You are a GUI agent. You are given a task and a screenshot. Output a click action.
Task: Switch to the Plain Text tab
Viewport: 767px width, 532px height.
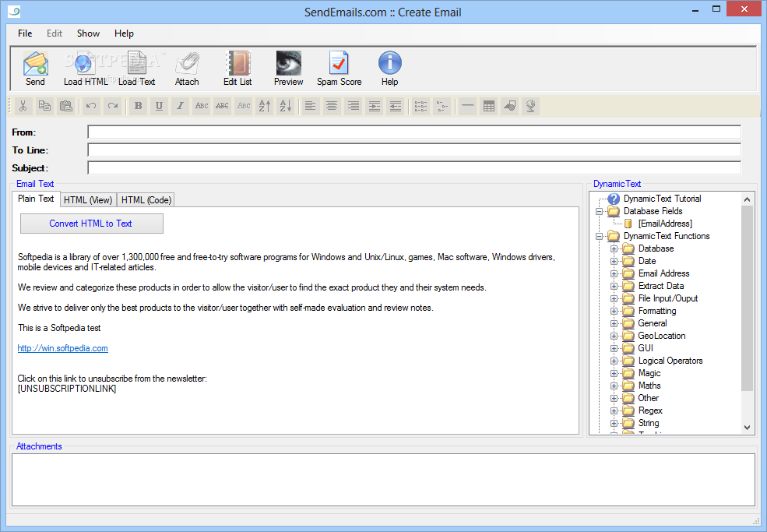tap(36, 199)
